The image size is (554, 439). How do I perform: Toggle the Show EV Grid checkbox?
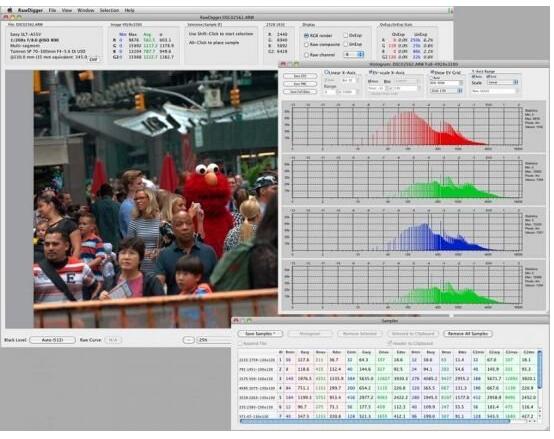(432, 72)
